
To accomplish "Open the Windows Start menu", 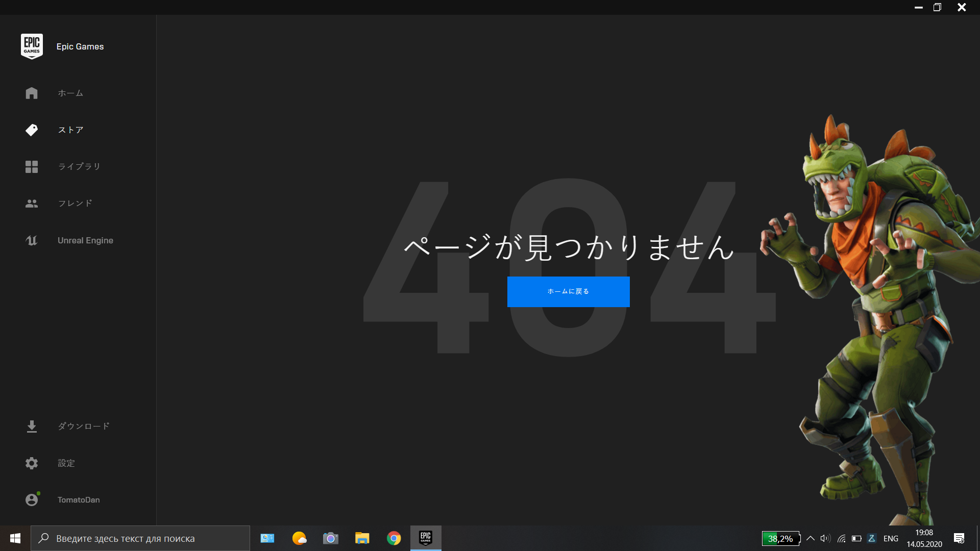I will point(15,538).
